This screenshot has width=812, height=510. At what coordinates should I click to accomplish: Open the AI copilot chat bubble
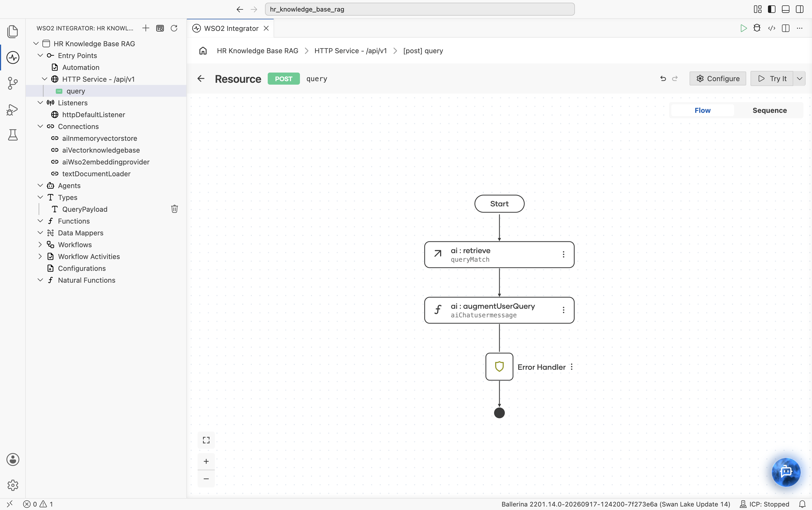(x=786, y=472)
